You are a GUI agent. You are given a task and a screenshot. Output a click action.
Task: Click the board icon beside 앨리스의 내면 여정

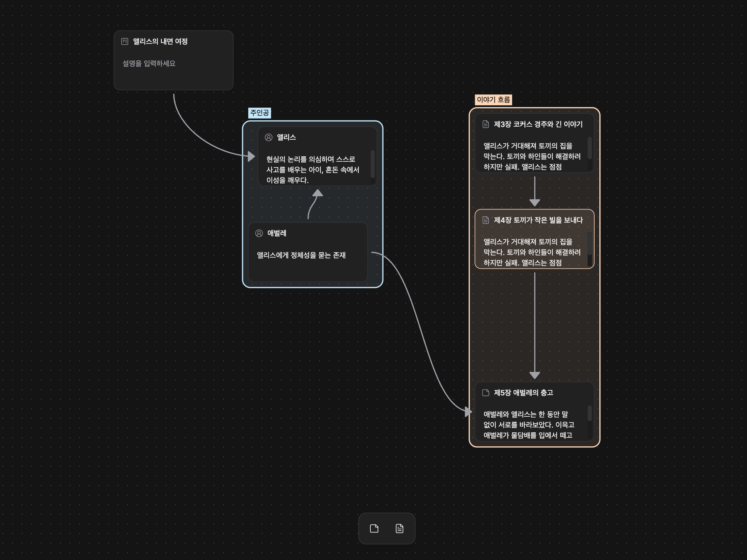(x=124, y=41)
